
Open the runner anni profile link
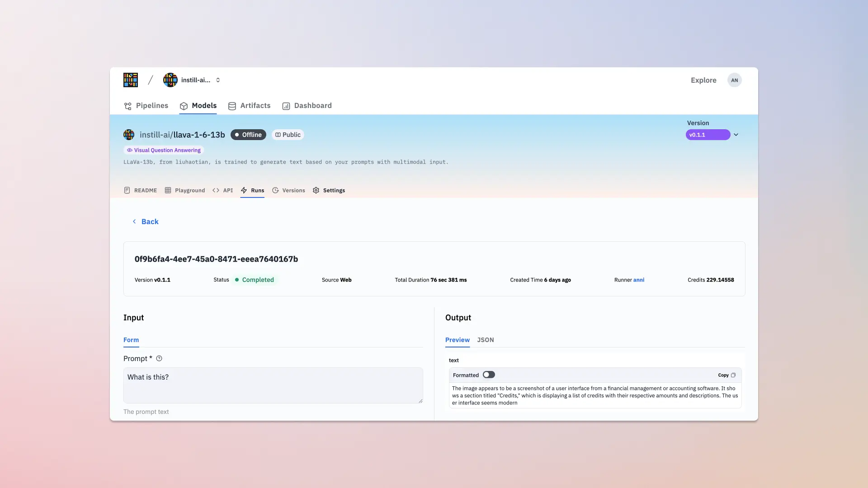(639, 280)
